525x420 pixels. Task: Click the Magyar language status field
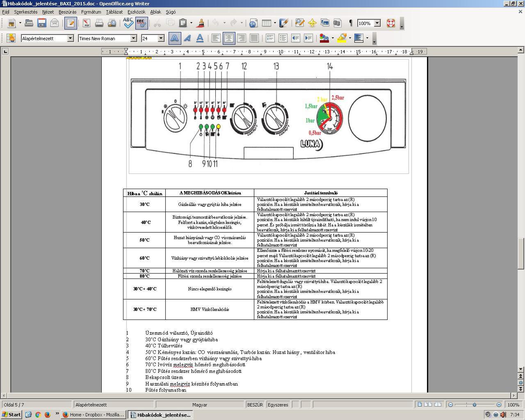tap(200, 405)
